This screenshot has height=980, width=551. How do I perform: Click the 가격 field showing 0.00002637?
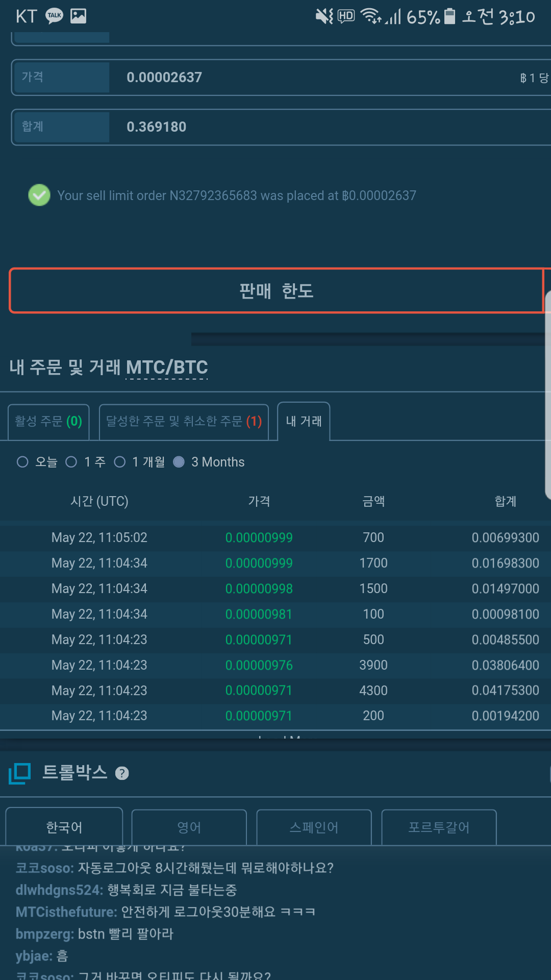(281, 77)
